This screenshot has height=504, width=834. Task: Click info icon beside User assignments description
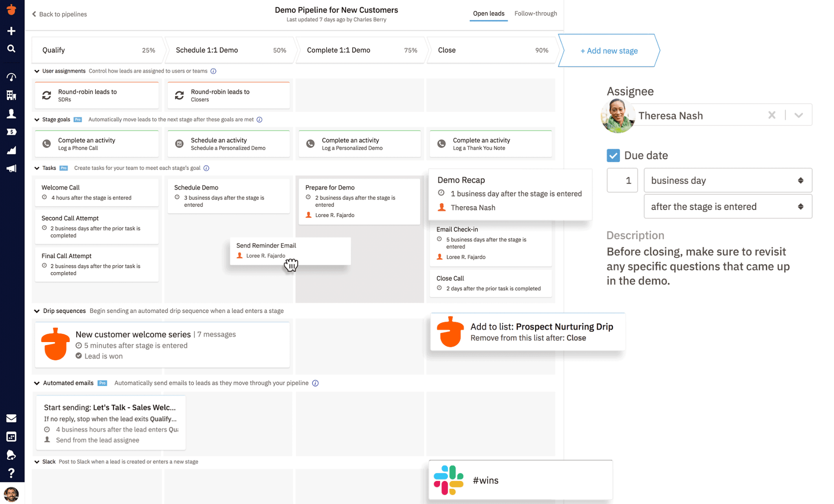(x=213, y=71)
